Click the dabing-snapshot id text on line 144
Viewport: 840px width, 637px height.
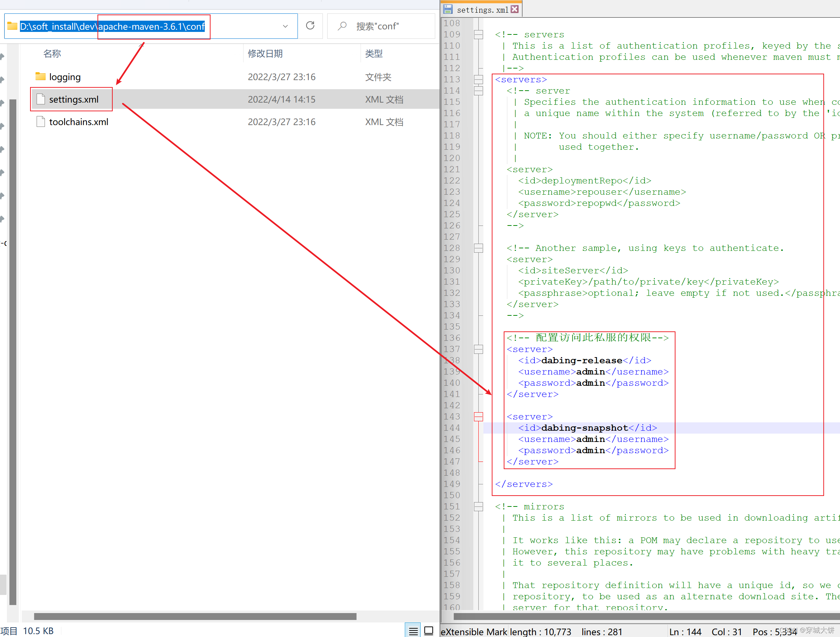[x=585, y=428]
